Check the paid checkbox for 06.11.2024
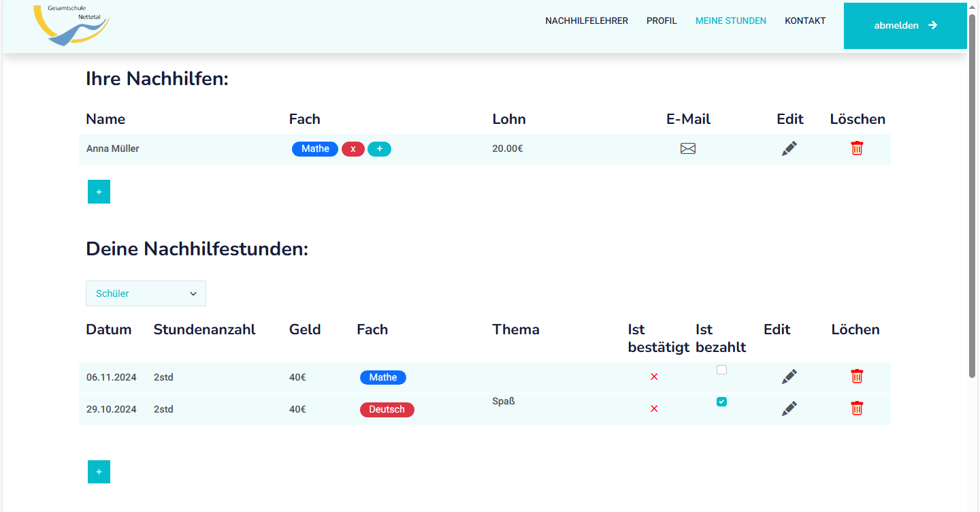The height and width of the screenshot is (512, 980). pos(721,370)
